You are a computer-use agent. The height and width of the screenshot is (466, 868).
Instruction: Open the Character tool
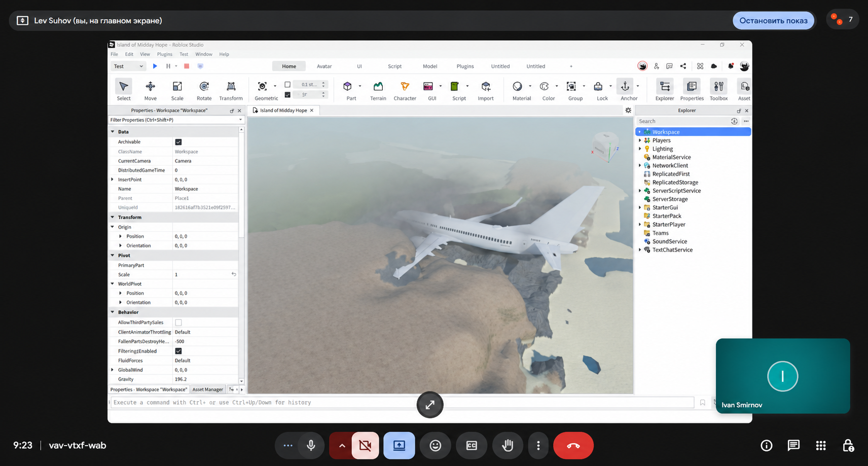pos(405,90)
